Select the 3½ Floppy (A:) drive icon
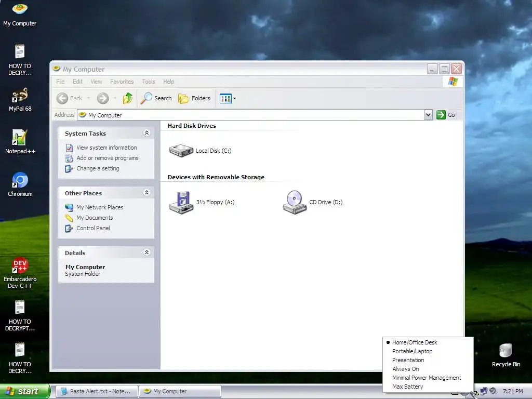Screen dimensions: 532x399 181,202
